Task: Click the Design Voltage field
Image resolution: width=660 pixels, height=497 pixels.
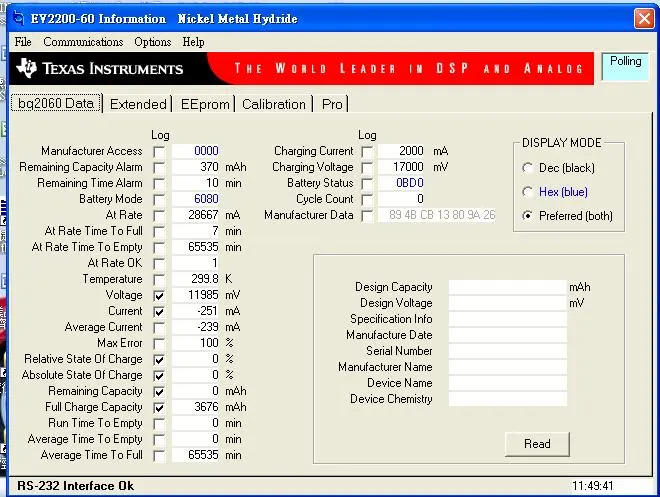Action: pyautogui.click(x=508, y=303)
